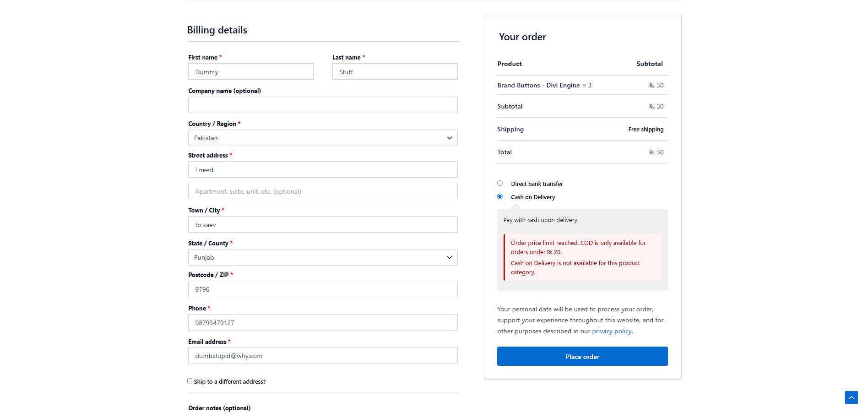Click the 'Order price limit reached' error message
The height and width of the screenshot is (413, 868).
(x=578, y=247)
